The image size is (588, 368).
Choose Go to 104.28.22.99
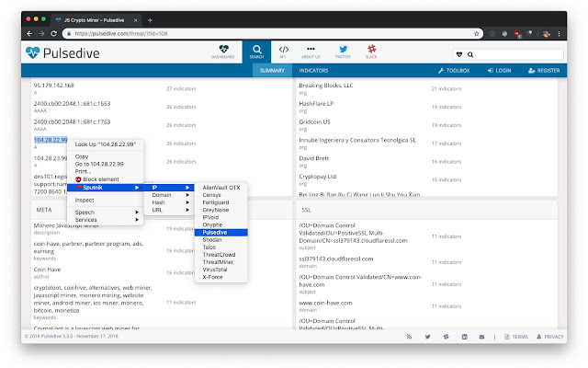click(x=106, y=164)
